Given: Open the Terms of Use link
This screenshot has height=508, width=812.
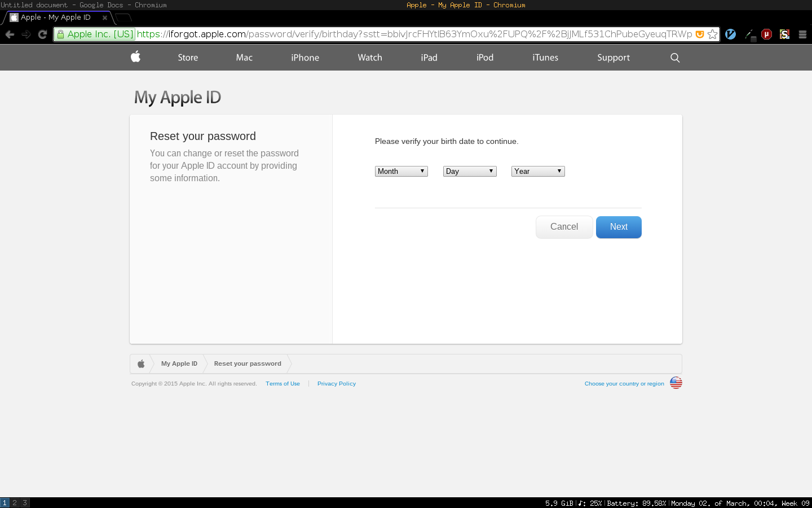Looking at the screenshot, I should pos(283,384).
